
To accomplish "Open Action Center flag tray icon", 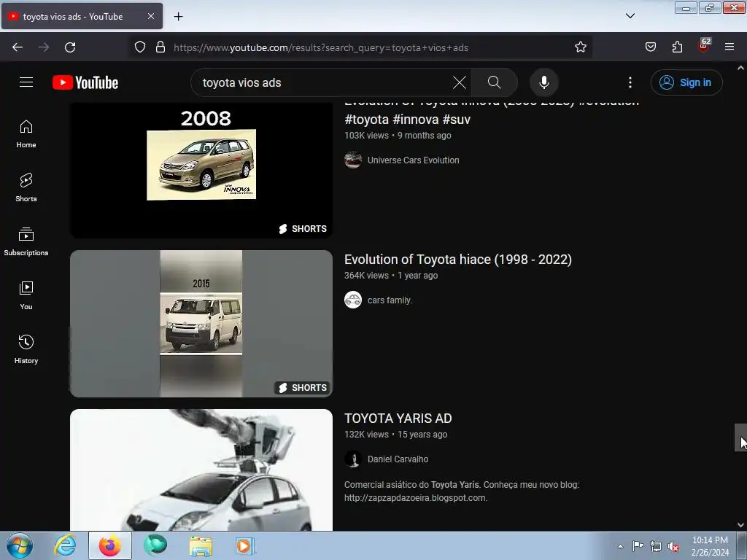I will point(638,546).
